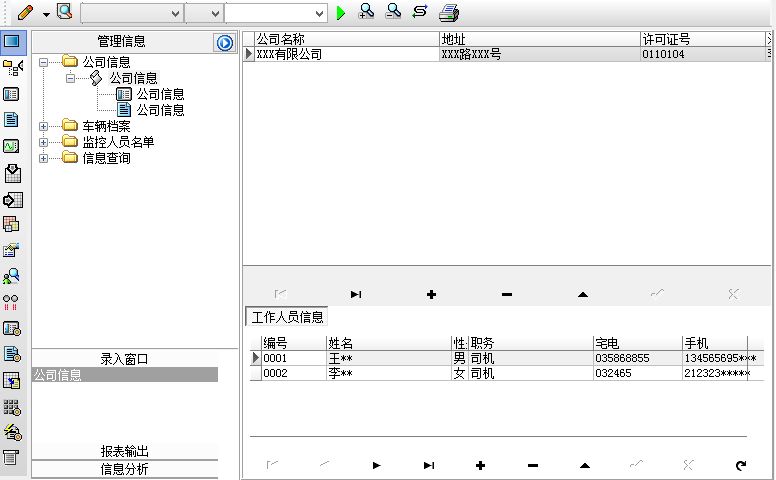The image size is (776, 480).
Task: Click plus add-record button in upper navigator
Action: [431, 294]
